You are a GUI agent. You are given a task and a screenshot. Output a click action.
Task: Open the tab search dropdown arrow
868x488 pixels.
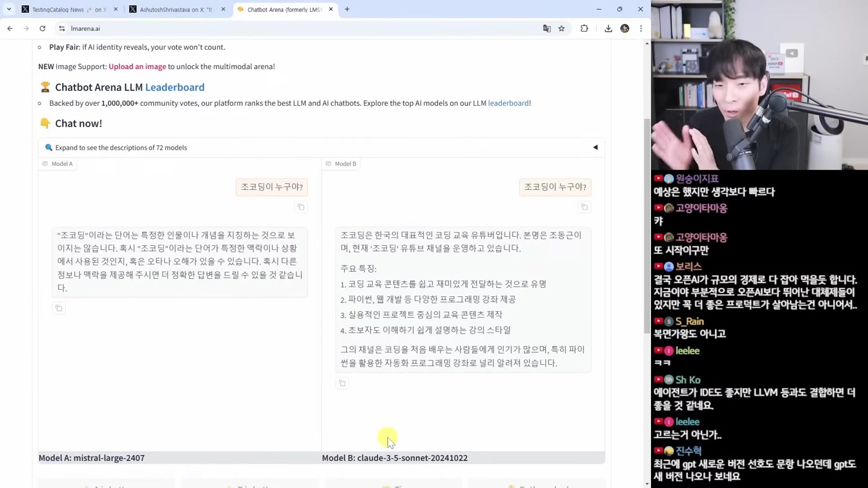coord(9,10)
